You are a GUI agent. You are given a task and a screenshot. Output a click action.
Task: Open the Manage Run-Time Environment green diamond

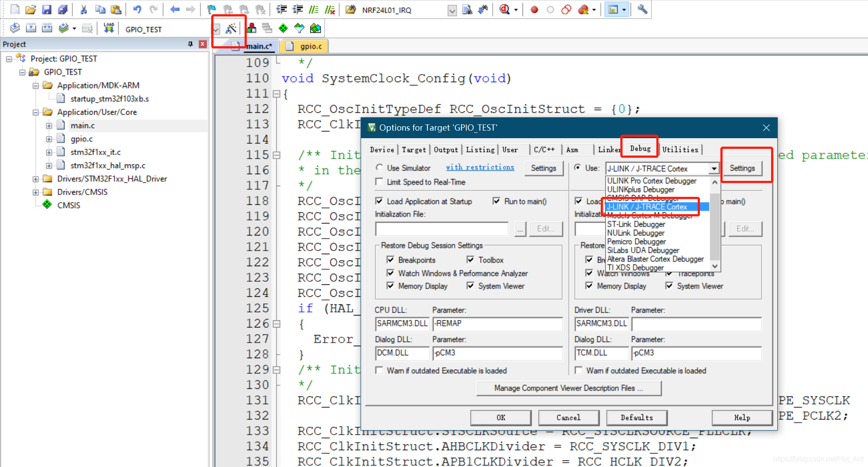coord(283,28)
